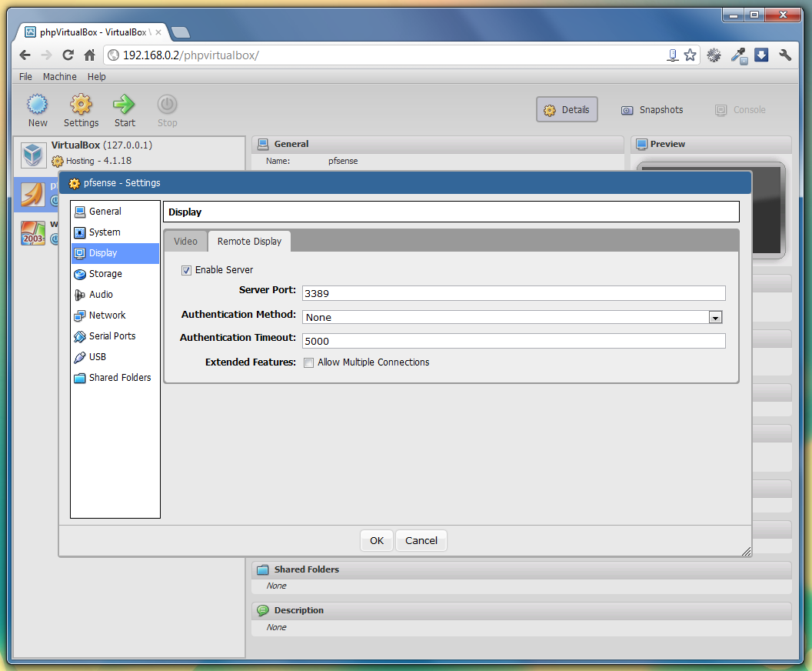Select the Serial Ports category
The image size is (812, 671).
coord(115,335)
